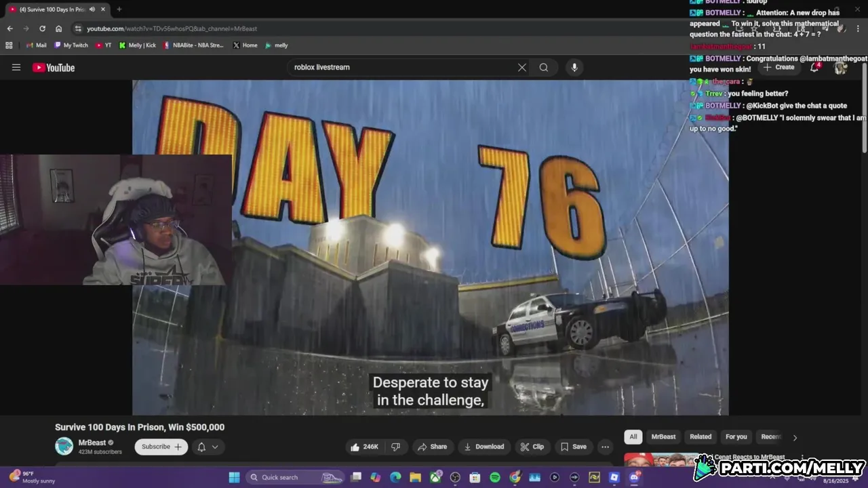The width and height of the screenshot is (868, 488).
Task: View site information icon in address bar
Action: point(78,28)
